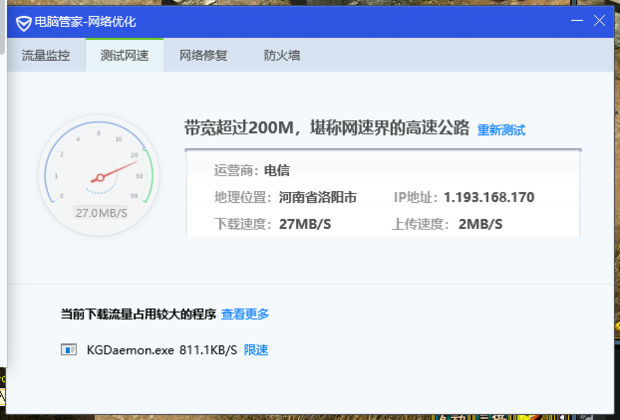Go to the 防火墙 tab
Image resolution: width=620 pixels, height=420 pixels.
point(282,55)
